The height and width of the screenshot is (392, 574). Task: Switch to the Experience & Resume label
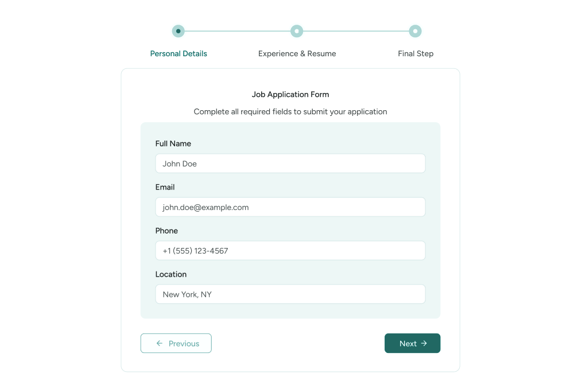(297, 53)
